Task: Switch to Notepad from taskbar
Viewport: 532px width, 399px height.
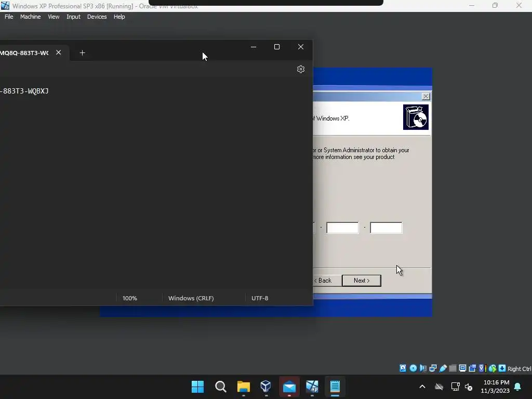Action: pyautogui.click(x=335, y=387)
